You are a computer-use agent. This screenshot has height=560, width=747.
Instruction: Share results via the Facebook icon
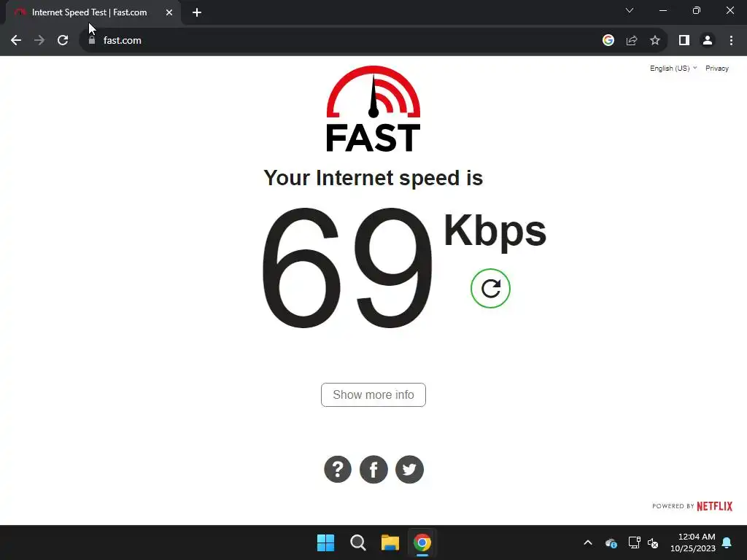coord(373,470)
